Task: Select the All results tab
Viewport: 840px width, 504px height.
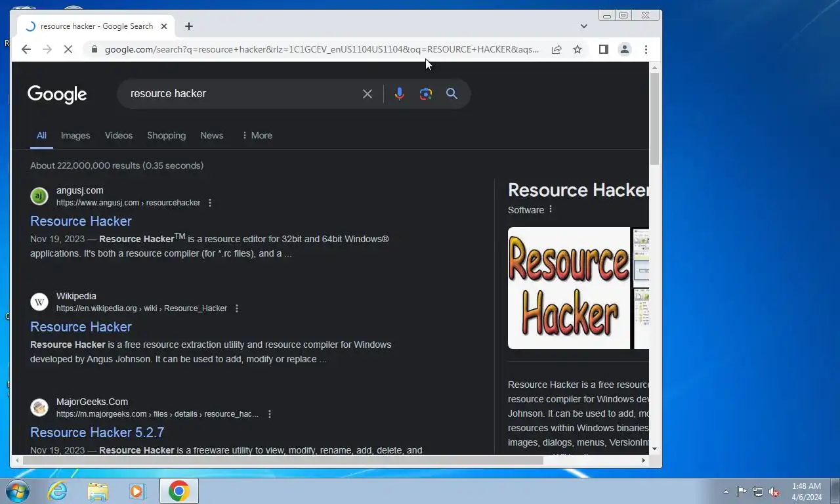Action: click(41, 135)
